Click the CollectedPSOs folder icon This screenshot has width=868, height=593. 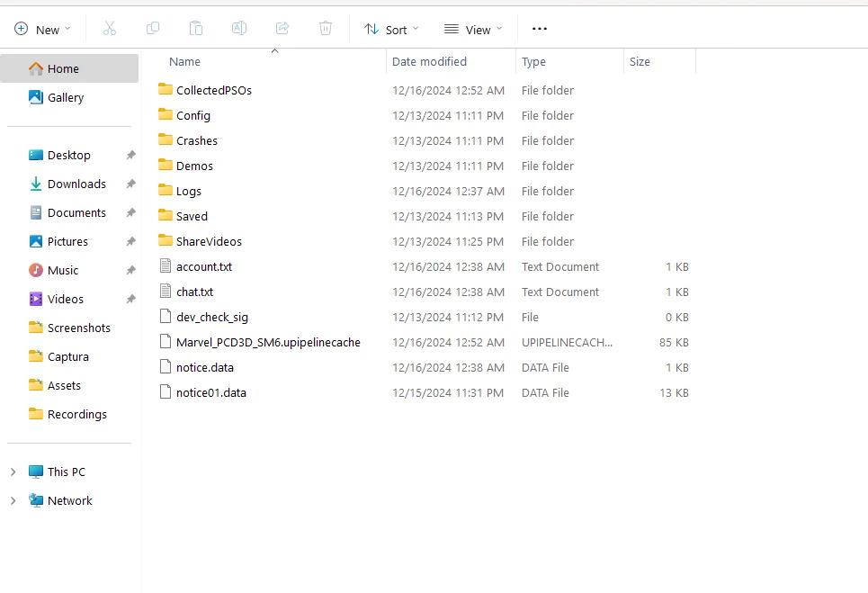(x=165, y=89)
